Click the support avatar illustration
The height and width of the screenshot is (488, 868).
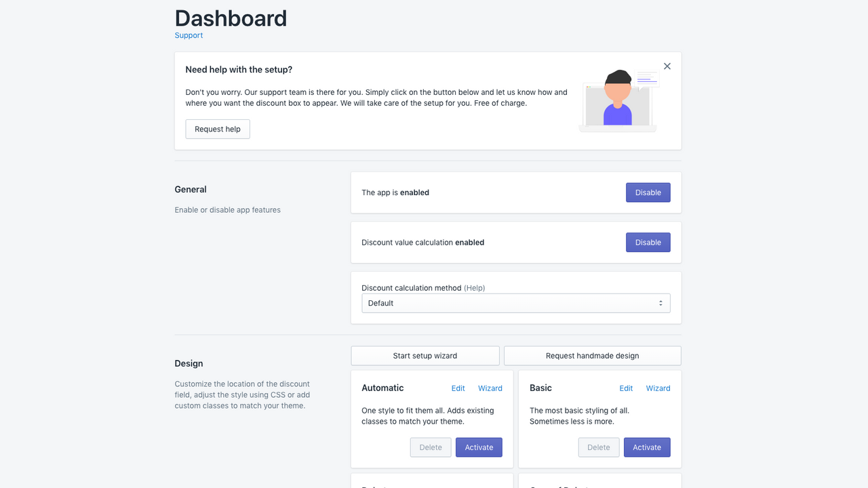click(x=617, y=98)
